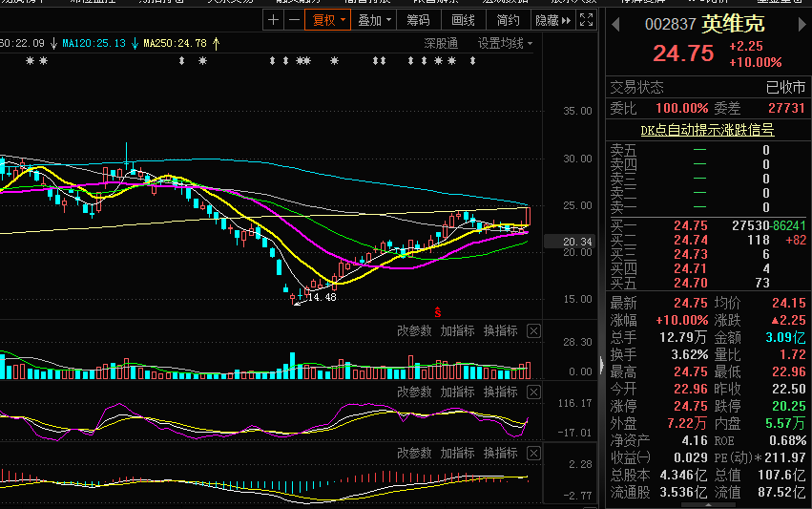The width and height of the screenshot is (812, 509).
Task: Close the bottom MACD indicator panel
Action: tap(534, 453)
